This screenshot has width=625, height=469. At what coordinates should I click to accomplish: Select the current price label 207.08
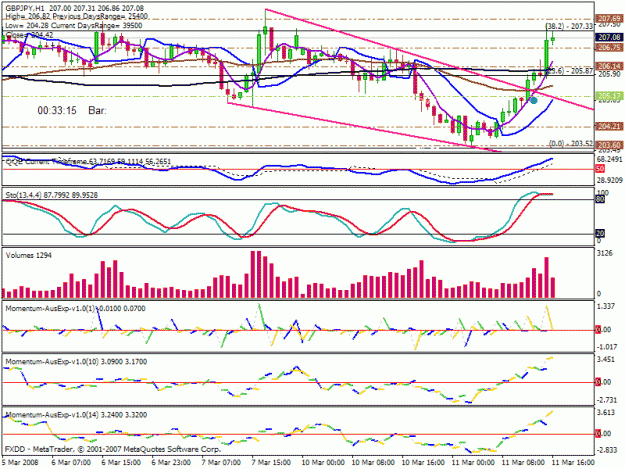pyautogui.click(x=609, y=37)
